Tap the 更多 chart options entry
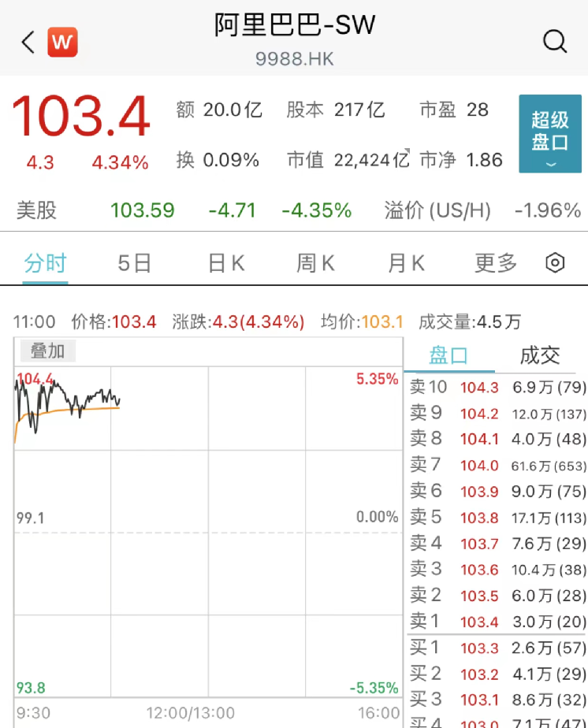Image resolution: width=588 pixels, height=728 pixels. coord(494,262)
